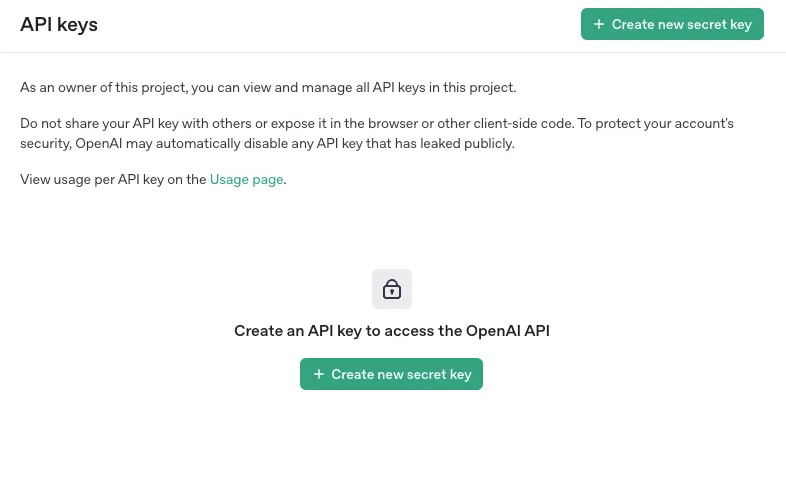Click the heading 'Create an API key to access the OpenAI API'
The width and height of the screenshot is (786, 479).
(392, 331)
